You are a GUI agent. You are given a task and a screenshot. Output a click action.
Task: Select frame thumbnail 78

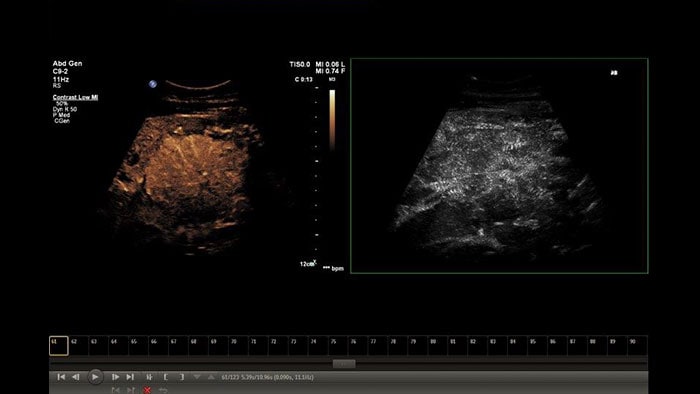pos(398,346)
